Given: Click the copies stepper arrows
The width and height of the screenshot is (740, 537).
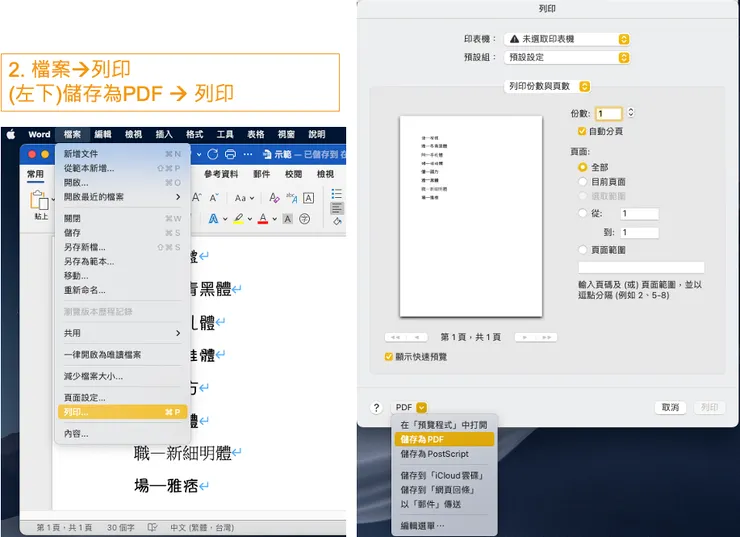Looking at the screenshot, I should [x=631, y=113].
